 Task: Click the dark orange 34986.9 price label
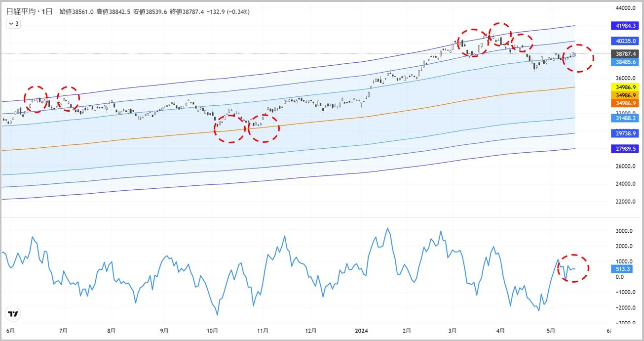(x=625, y=103)
